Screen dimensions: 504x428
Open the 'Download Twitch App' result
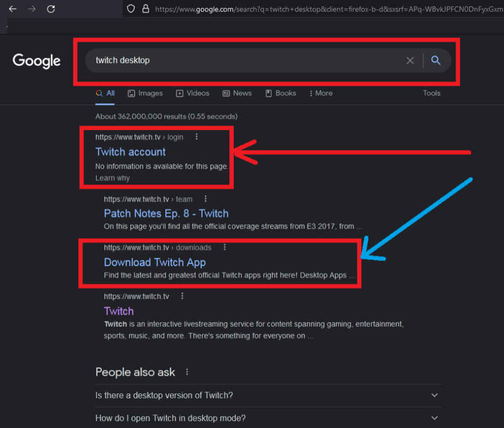[x=155, y=263]
